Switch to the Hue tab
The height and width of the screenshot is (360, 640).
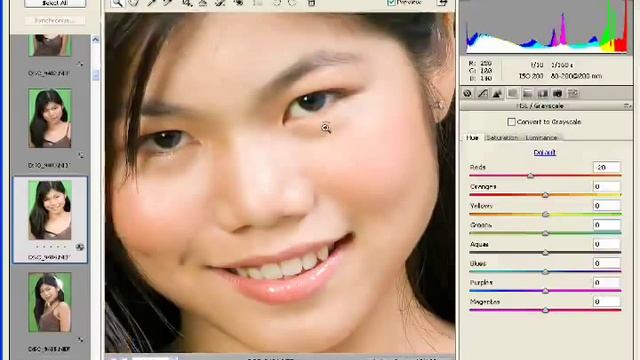(x=473, y=138)
